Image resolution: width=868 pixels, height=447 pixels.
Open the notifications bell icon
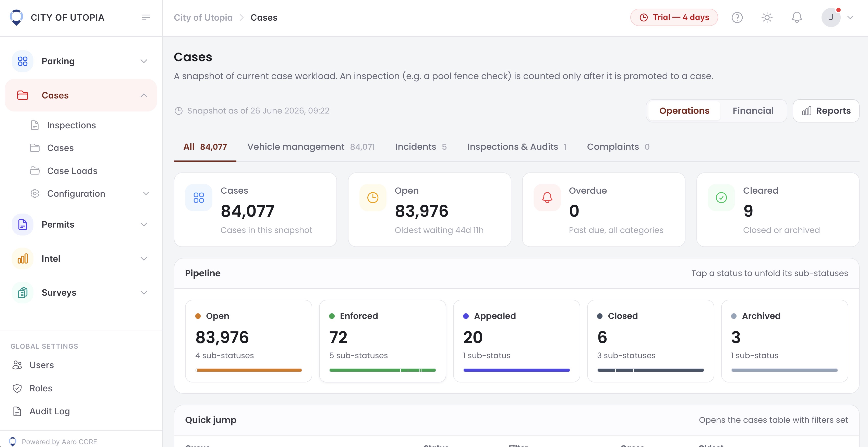tap(797, 18)
